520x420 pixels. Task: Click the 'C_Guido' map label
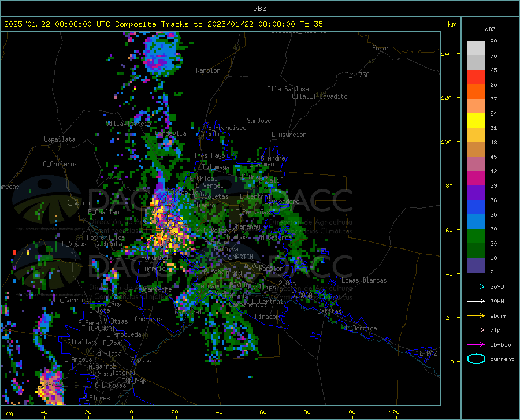click(x=77, y=203)
